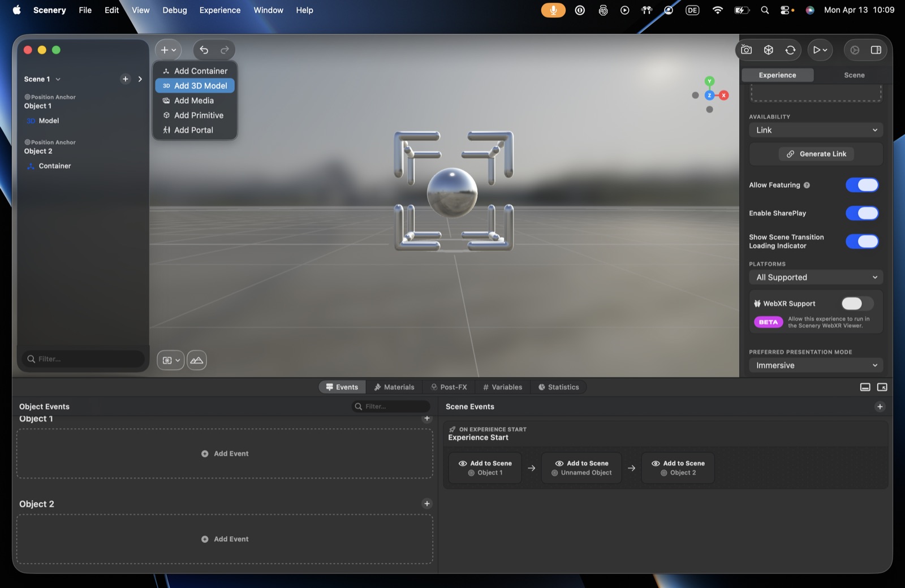Click Add Event under Object 2
Image resolution: width=905 pixels, height=588 pixels.
click(x=225, y=539)
